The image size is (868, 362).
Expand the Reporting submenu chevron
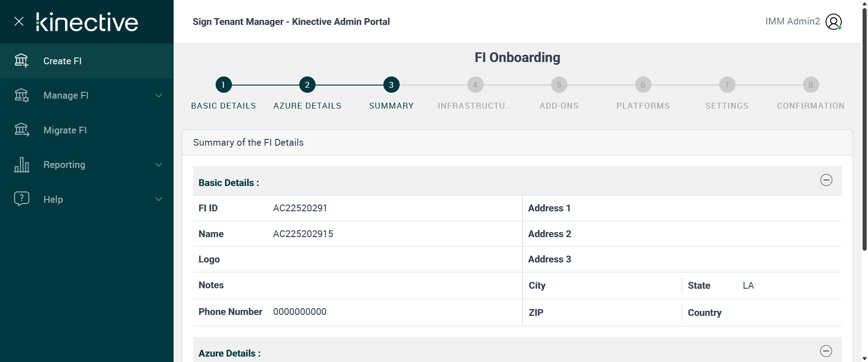coord(159,165)
